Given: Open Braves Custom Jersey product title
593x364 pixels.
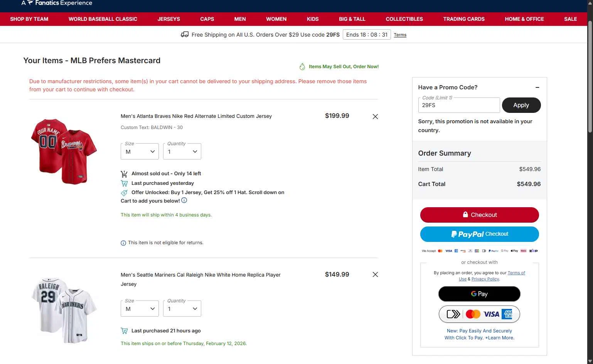Looking at the screenshot, I should (x=196, y=116).
